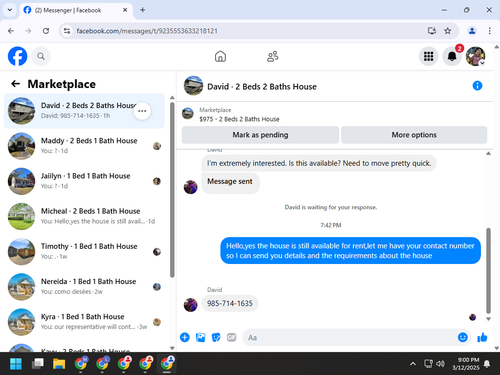Select the Timothy 1 Bed 1 Bath House chat
Viewport: 500px width, 375px height.
84,251
